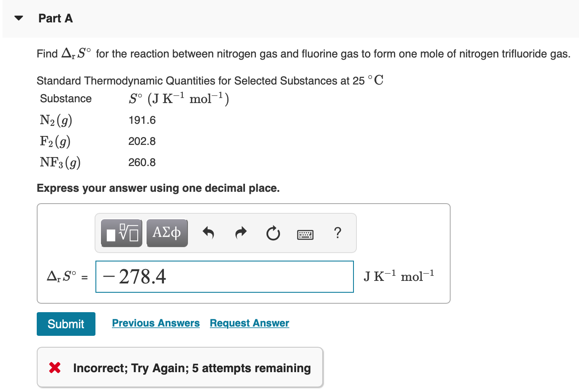Click inside the ΔrS° answer input box
Viewport: 579px width, 392px height.
point(224,276)
